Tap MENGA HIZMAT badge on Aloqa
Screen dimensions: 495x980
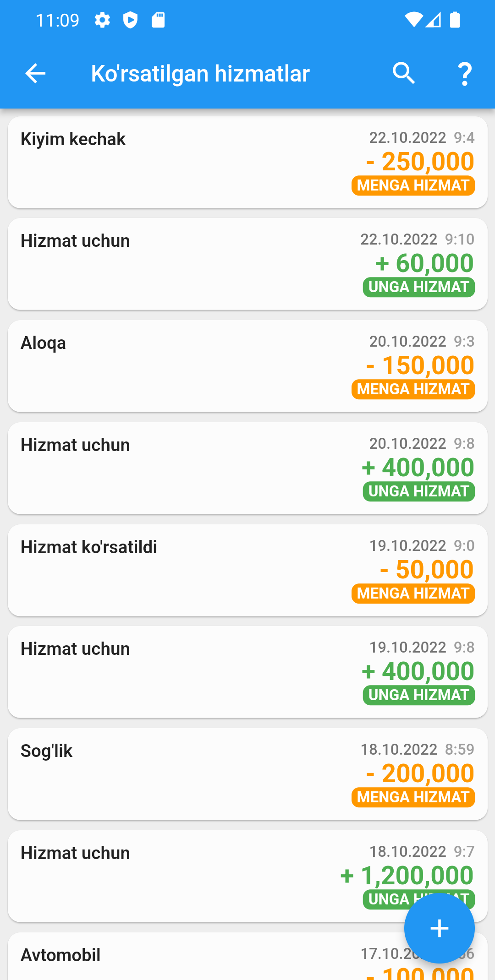tap(413, 389)
